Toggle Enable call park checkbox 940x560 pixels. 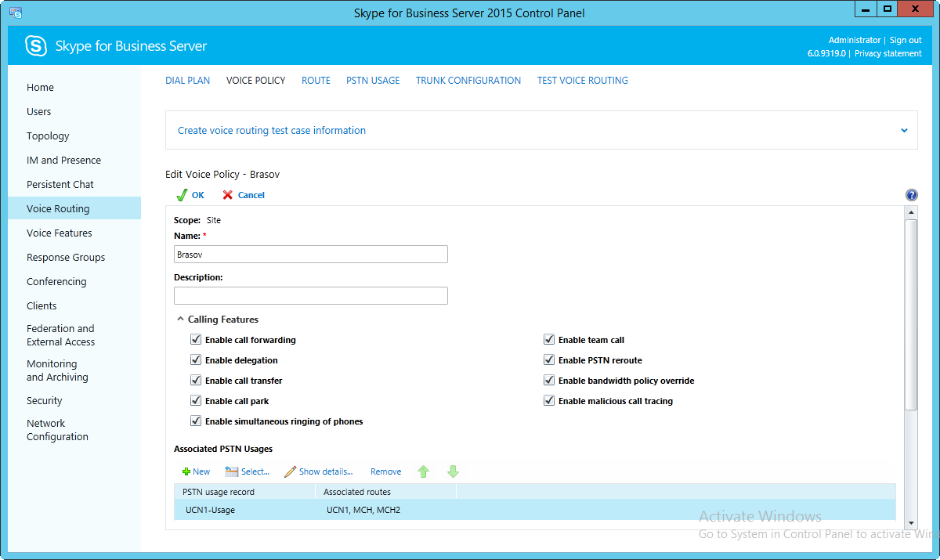click(196, 401)
